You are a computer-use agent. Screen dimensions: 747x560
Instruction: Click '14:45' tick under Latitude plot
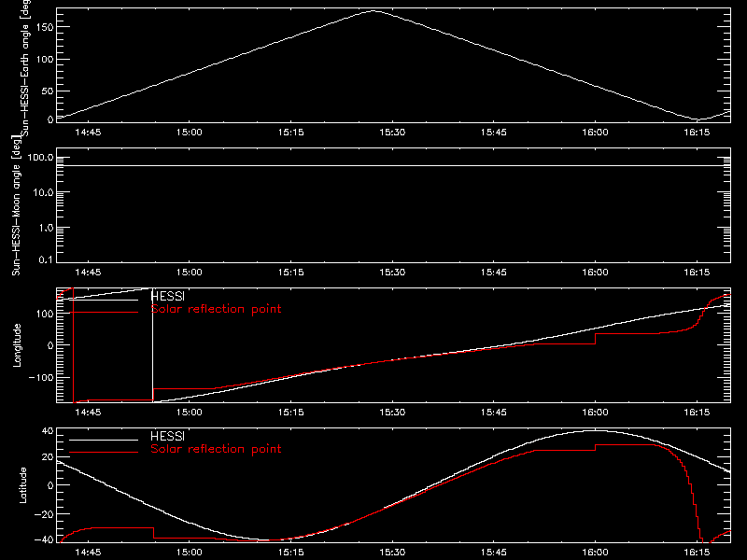tap(88, 553)
